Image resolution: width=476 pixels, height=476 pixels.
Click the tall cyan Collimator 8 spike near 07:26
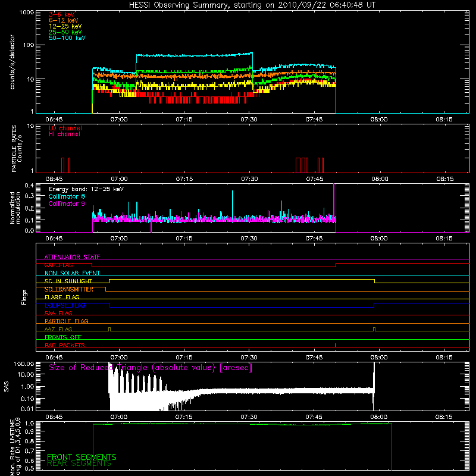coord(233,204)
